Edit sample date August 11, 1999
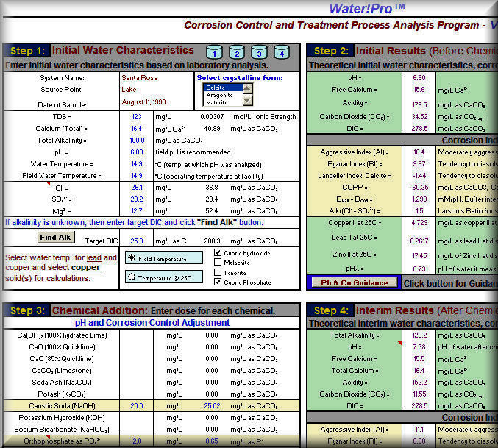 pyautogui.click(x=144, y=102)
